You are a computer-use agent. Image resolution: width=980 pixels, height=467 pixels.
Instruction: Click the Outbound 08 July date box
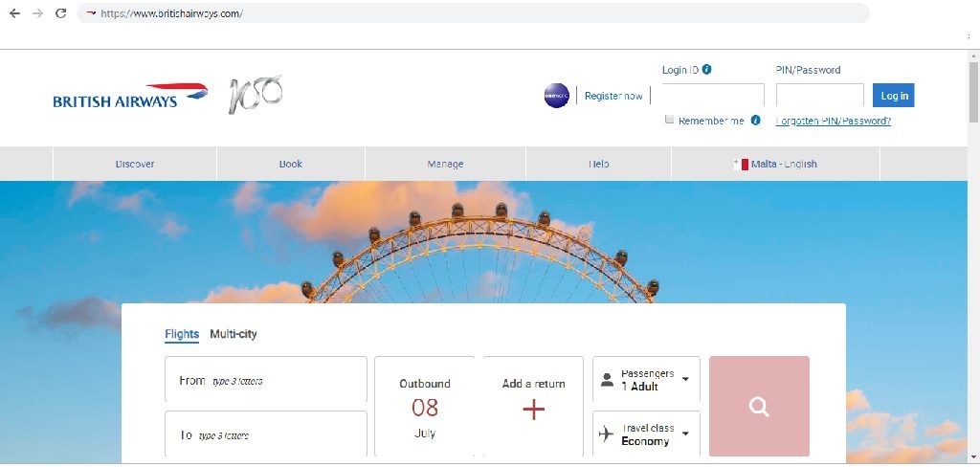coord(425,407)
